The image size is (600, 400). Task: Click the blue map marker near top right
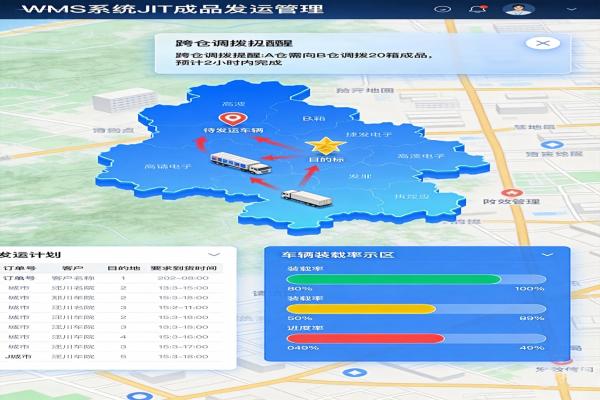552,145
